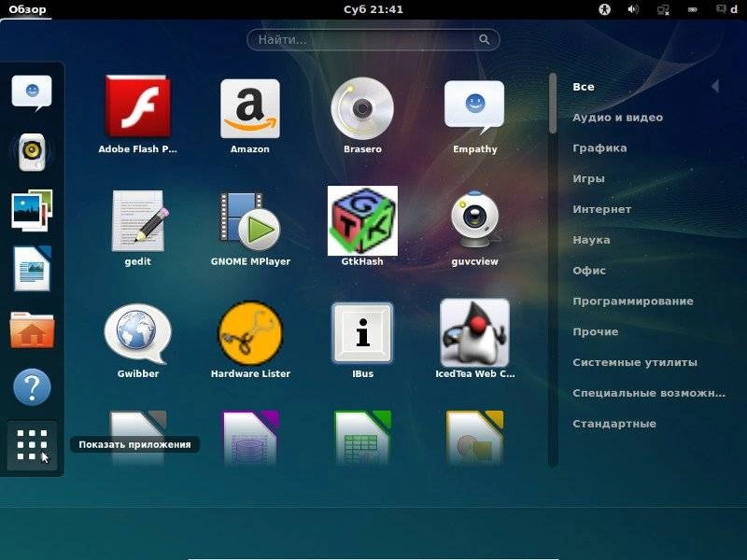Click the magnifier icon in search box
747x560 pixels.
click(x=484, y=39)
